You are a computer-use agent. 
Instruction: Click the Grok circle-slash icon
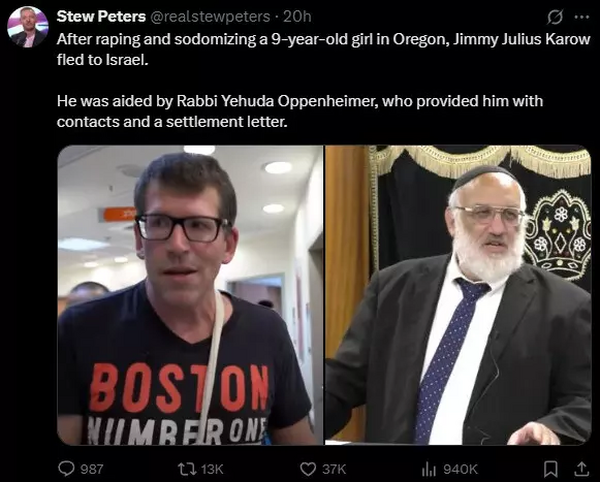(555, 17)
